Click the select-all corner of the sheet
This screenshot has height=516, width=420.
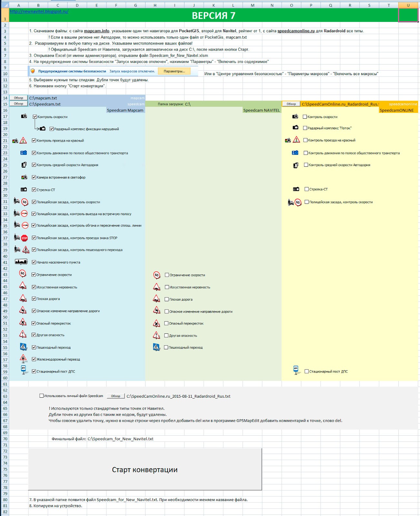point(5,5)
